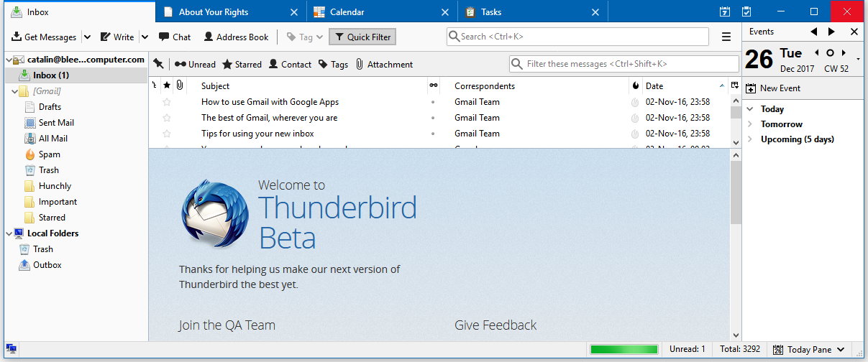Close the Calendar tab
Screen dimensions: 868x362
444,12
